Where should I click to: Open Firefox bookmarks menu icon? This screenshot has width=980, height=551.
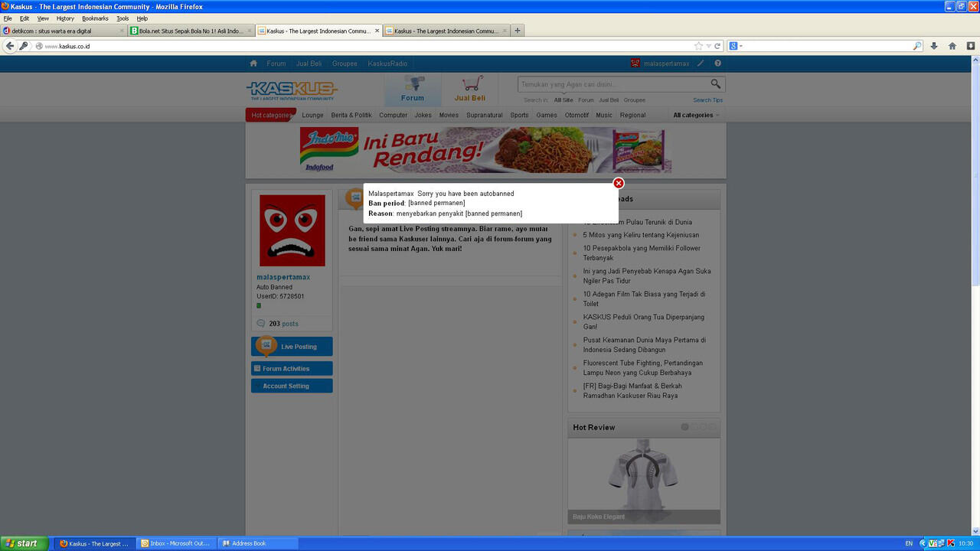click(971, 46)
